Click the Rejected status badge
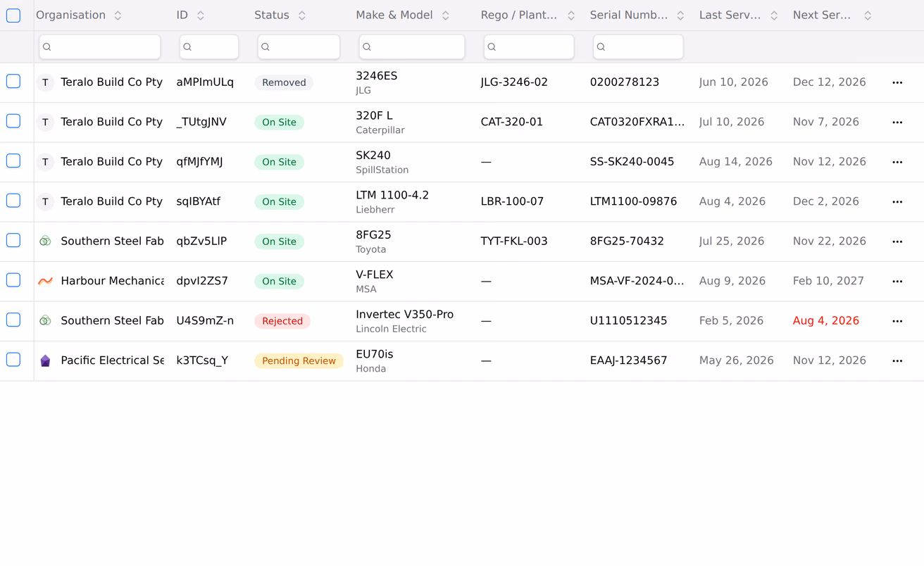The image size is (924, 566). [x=282, y=321]
